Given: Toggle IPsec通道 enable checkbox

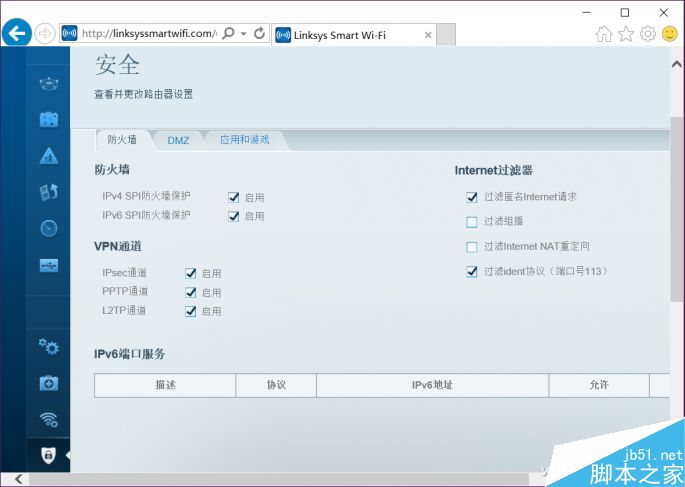Looking at the screenshot, I should click(191, 273).
